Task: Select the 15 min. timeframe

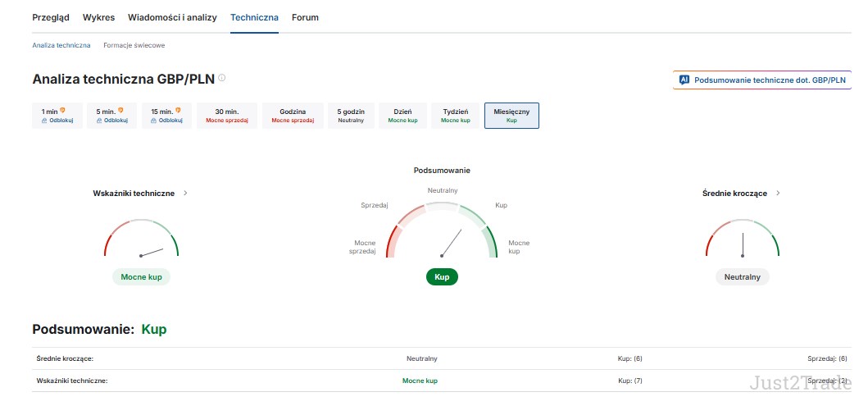Action: [166, 115]
